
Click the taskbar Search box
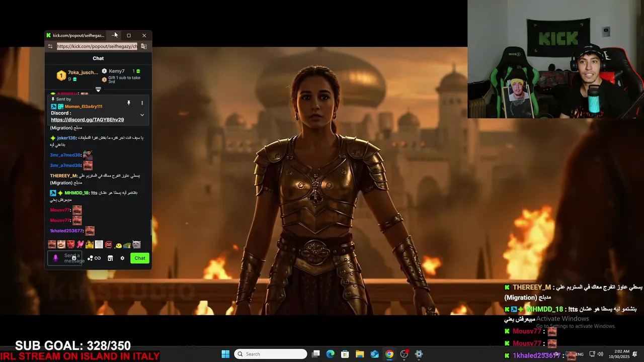click(271, 354)
